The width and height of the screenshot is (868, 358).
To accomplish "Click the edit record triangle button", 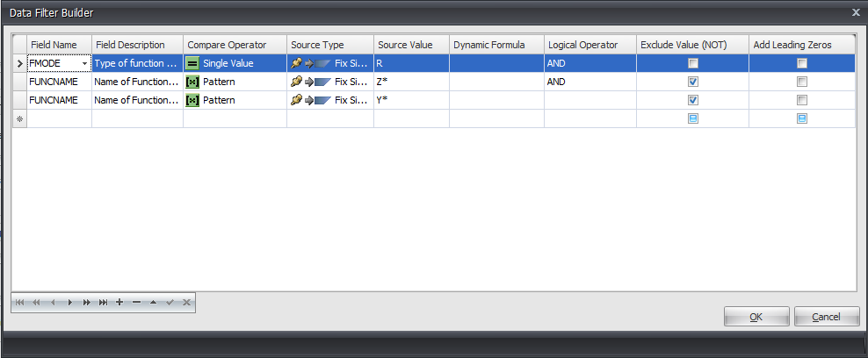I will (x=153, y=303).
